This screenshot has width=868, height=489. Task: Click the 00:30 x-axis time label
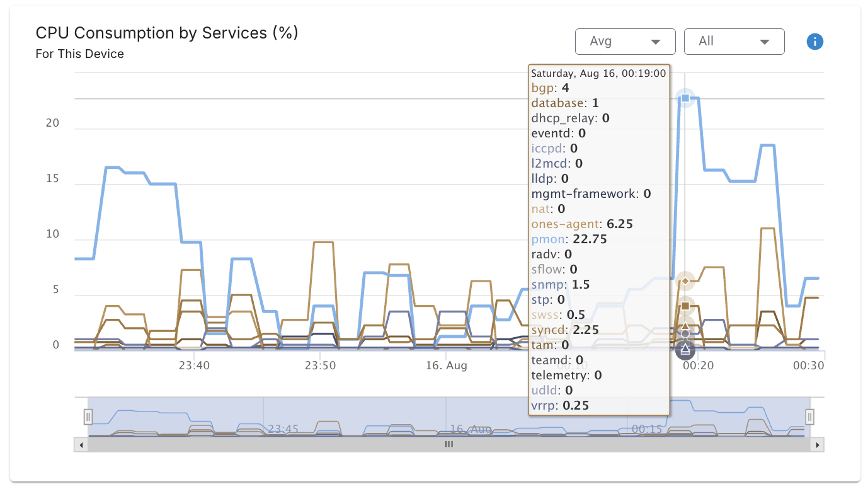[x=808, y=365]
